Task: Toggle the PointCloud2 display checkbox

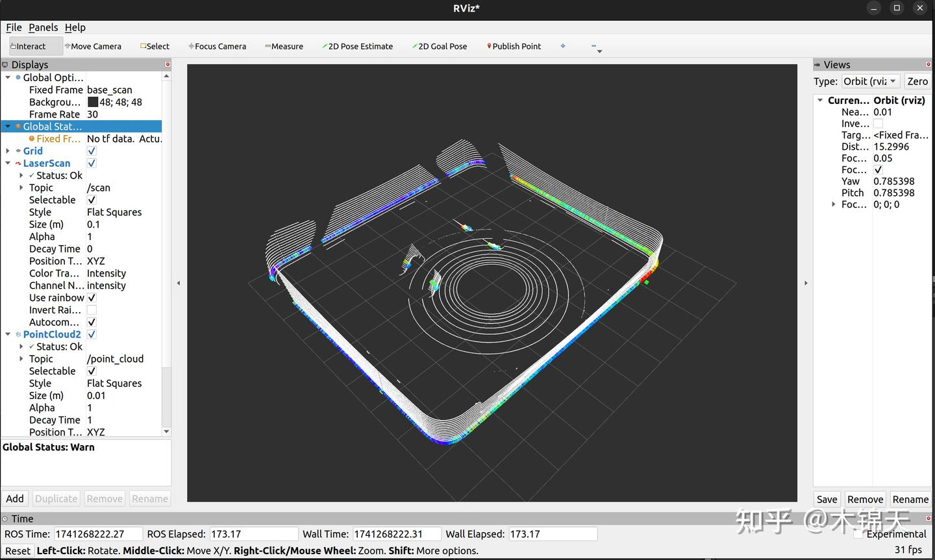Action: (x=92, y=334)
